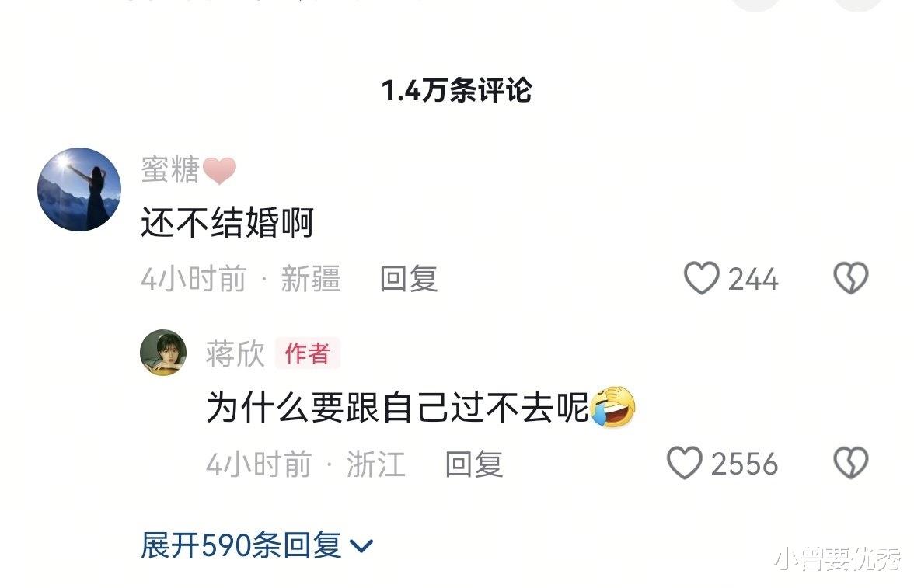The width and height of the screenshot is (914, 588).
Task: Tap the 244 like count
Action: [x=753, y=279]
